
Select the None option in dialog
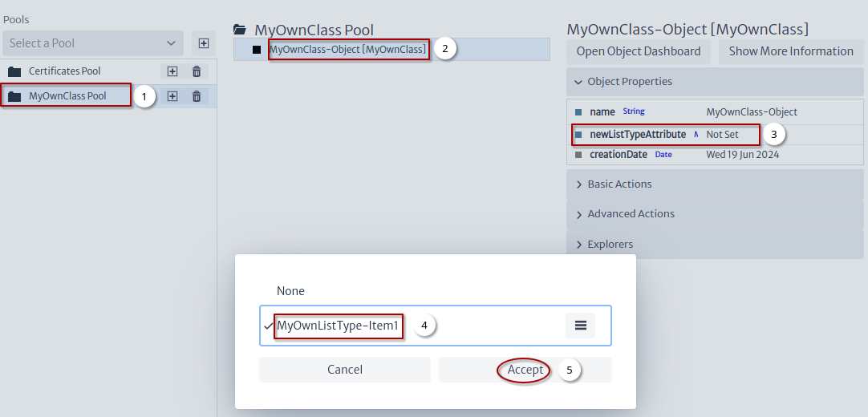coord(290,291)
